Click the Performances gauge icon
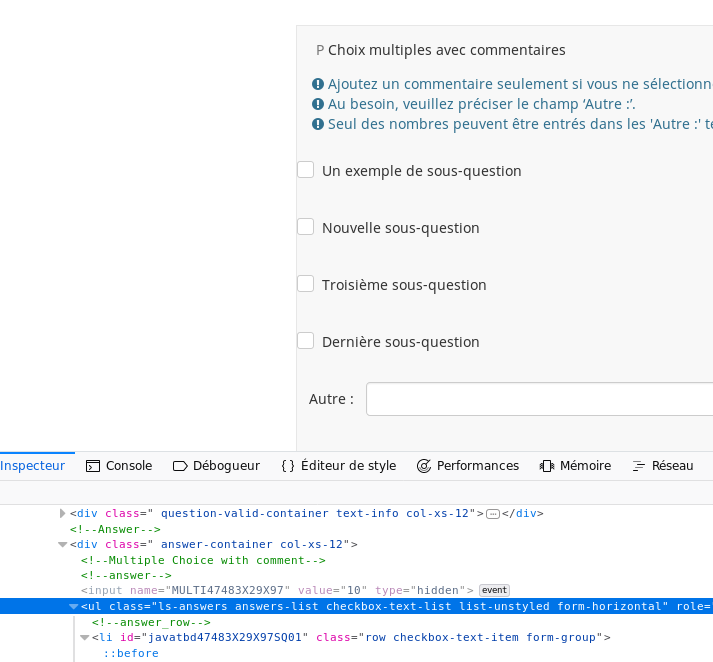The image size is (713, 662). 424,466
